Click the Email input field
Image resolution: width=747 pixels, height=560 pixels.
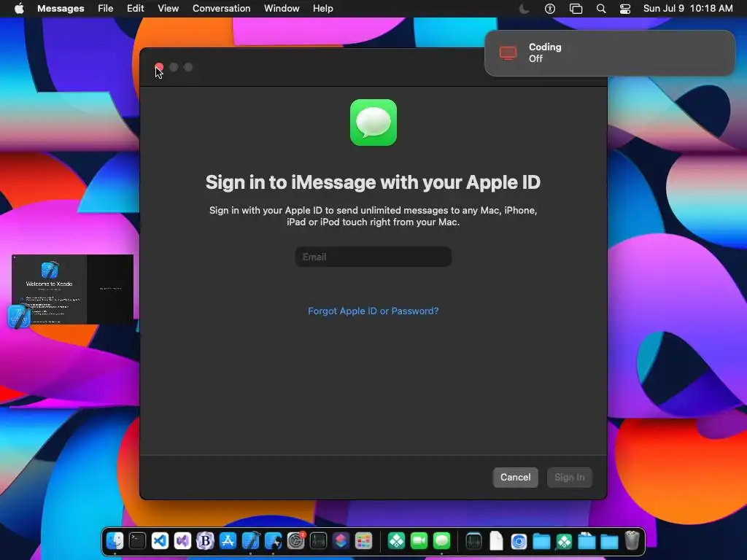(373, 257)
